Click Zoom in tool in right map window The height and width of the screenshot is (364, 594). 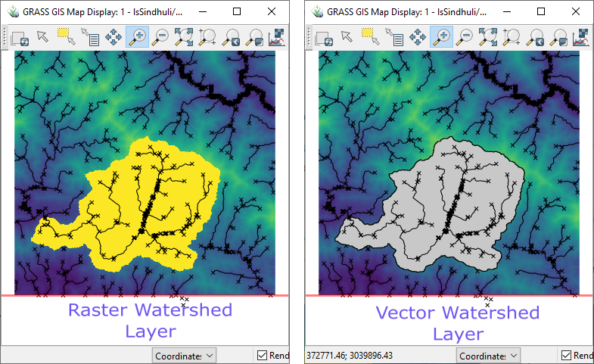point(441,36)
